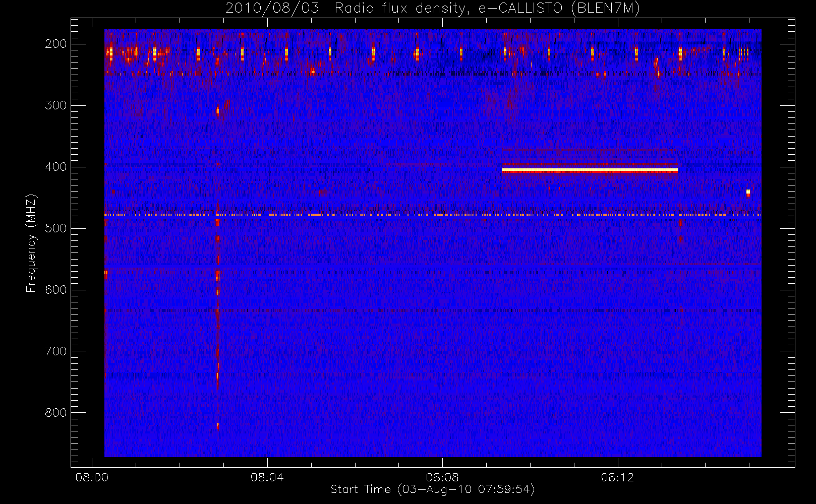Click the bright white horizontal emission band near 400 MHz

[590, 170]
